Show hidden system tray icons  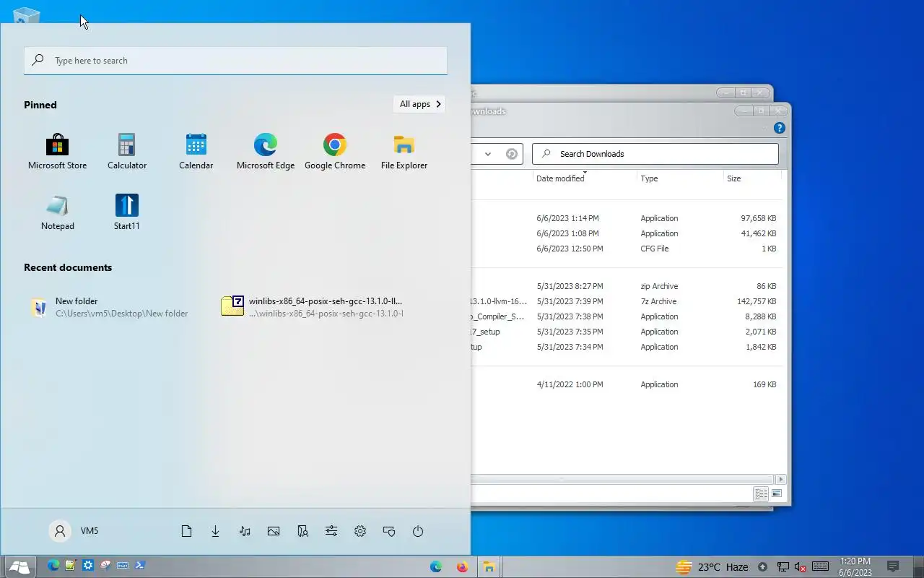tap(763, 567)
